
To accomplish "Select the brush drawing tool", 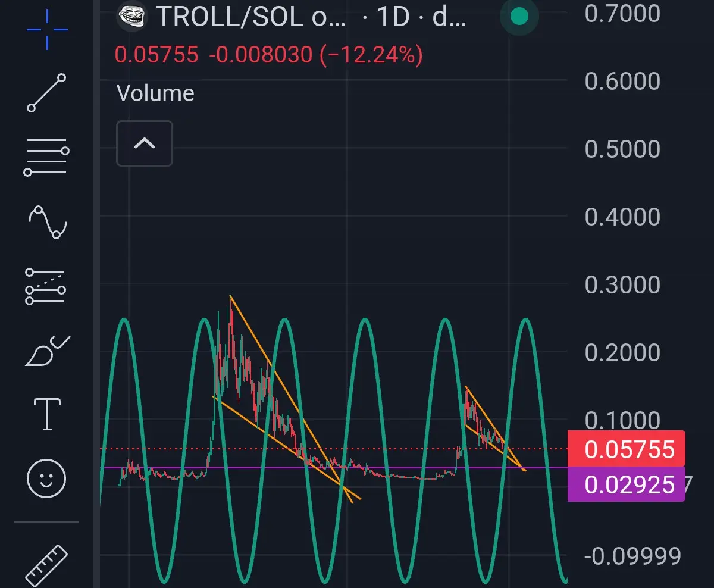I will 47,351.
